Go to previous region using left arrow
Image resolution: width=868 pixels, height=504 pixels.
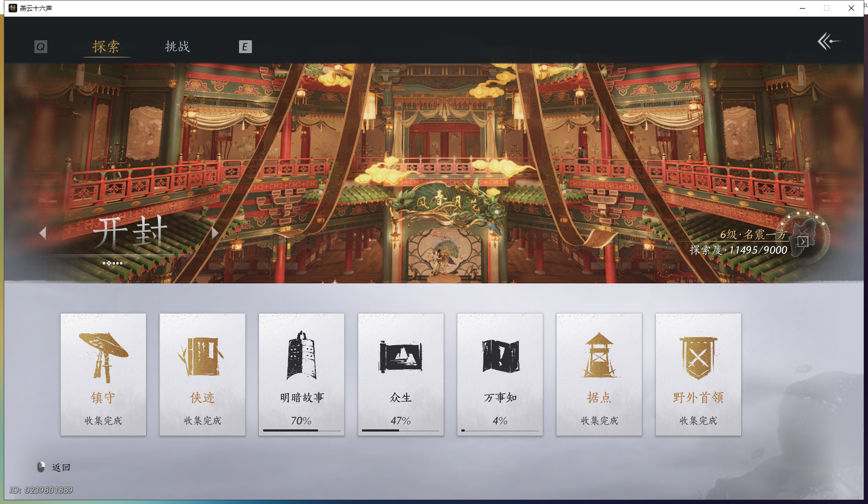point(44,233)
